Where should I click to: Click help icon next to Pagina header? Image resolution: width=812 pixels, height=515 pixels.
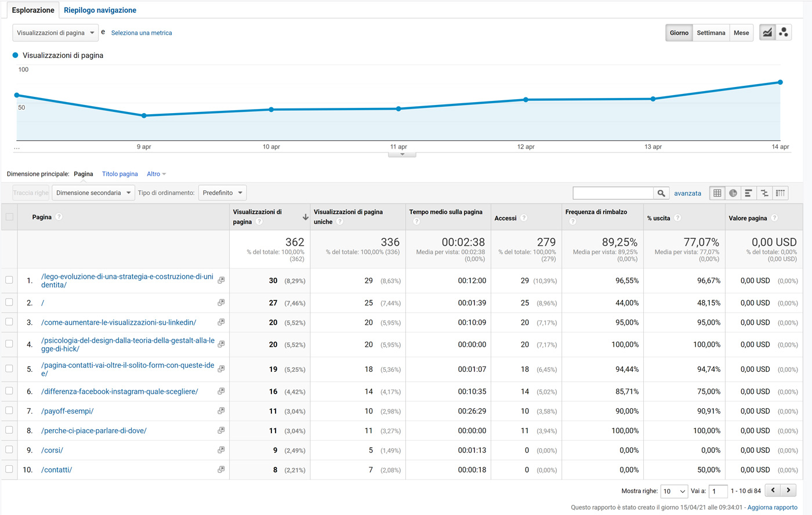click(59, 217)
